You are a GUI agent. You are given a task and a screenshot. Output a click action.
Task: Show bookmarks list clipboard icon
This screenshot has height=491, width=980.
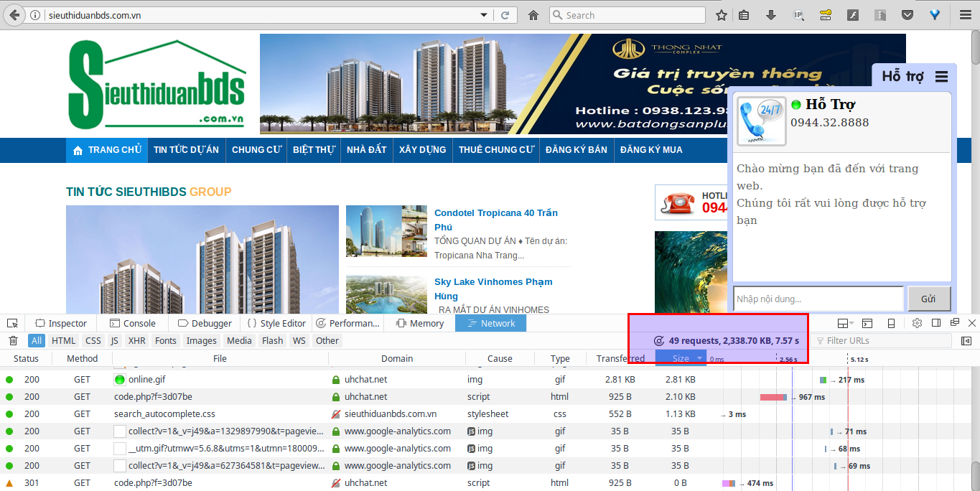[744, 15]
